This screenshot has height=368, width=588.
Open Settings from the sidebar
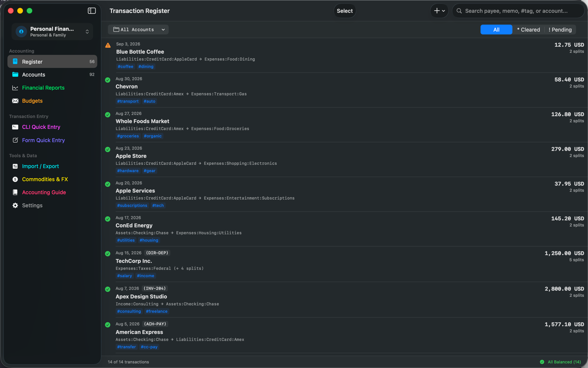click(52, 205)
